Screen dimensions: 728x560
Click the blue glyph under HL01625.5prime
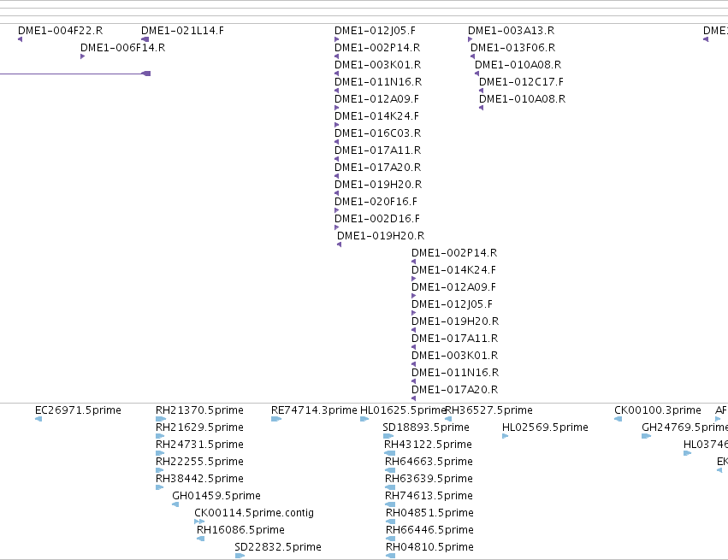(x=364, y=419)
